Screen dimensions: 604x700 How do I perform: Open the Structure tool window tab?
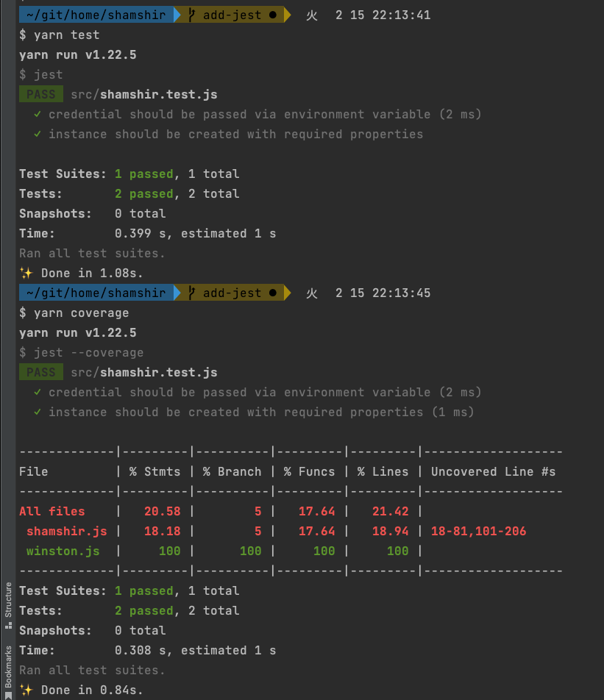coord(8,605)
